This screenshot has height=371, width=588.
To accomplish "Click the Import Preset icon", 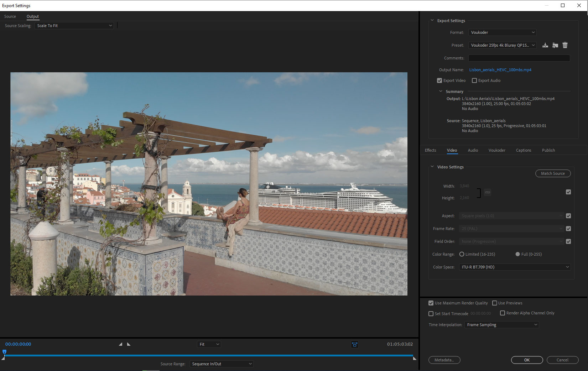I will [555, 45].
